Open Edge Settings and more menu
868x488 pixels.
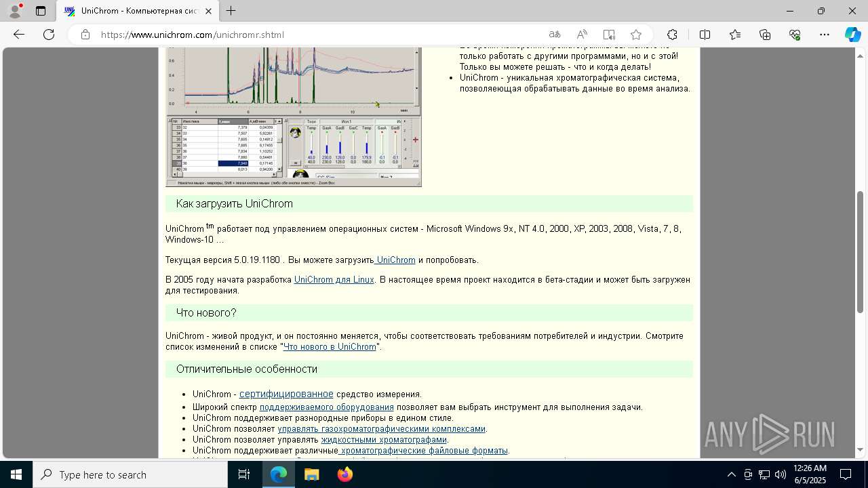tap(825, 35)
